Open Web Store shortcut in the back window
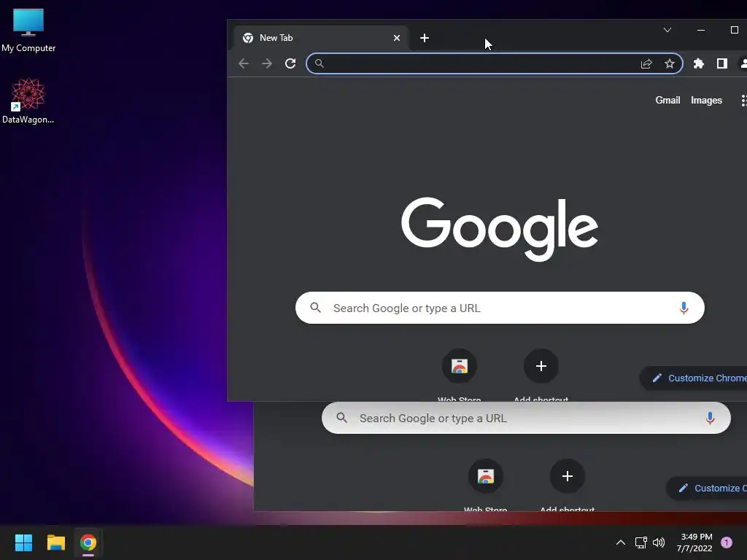Viewport: 747px width, 560px height. [485, 476]
